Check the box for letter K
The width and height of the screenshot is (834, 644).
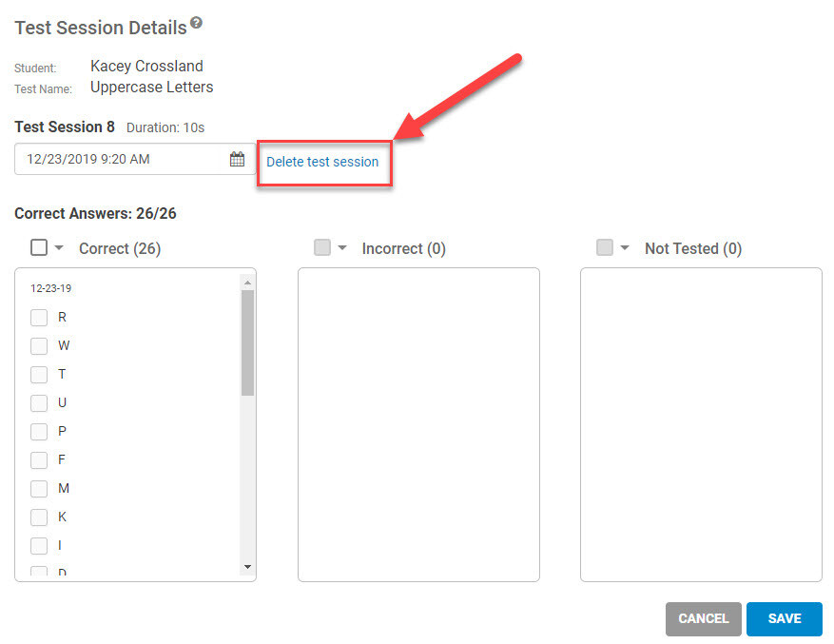point(39,517)
